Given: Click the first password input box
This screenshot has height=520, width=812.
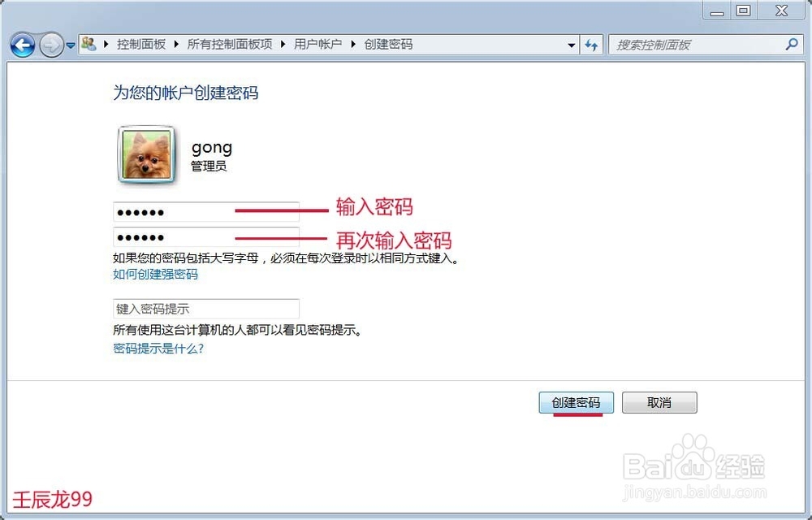Looking at the screenshot, I should pyautogui.click(x=205, y=212).
